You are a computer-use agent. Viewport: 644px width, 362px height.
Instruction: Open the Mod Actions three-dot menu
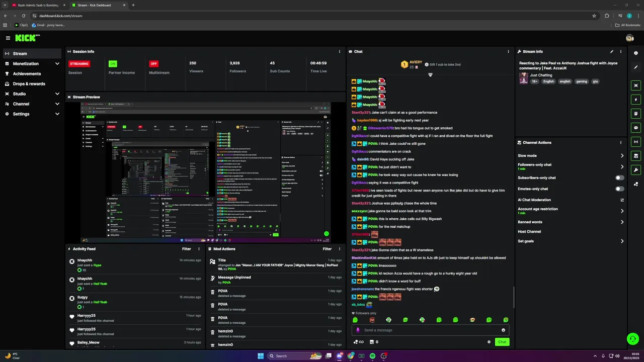pos(340,249)
